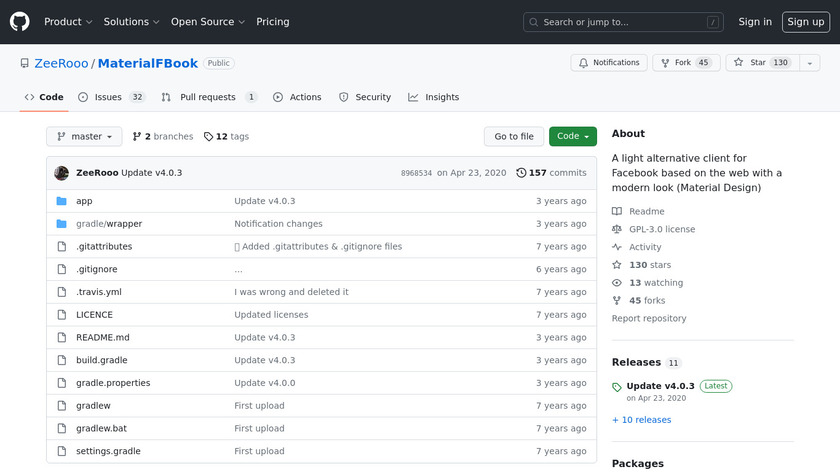Open commit message 'Notification changes'

(279, 223)
